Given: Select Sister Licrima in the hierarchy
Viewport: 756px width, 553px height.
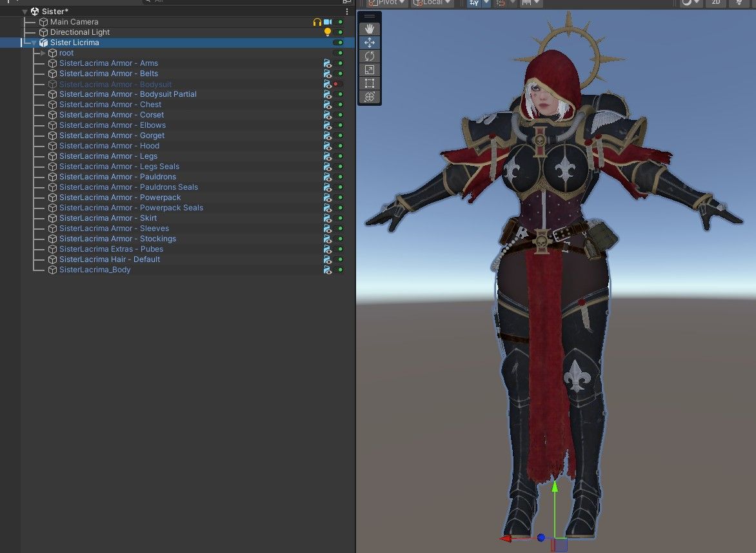Looking at the screenshot, I should [74, 43].
